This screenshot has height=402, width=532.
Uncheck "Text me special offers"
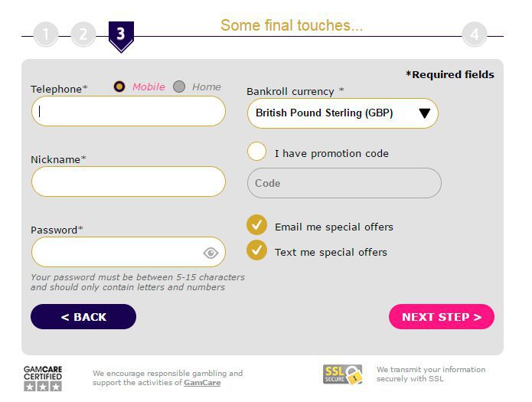coord(257,250)
